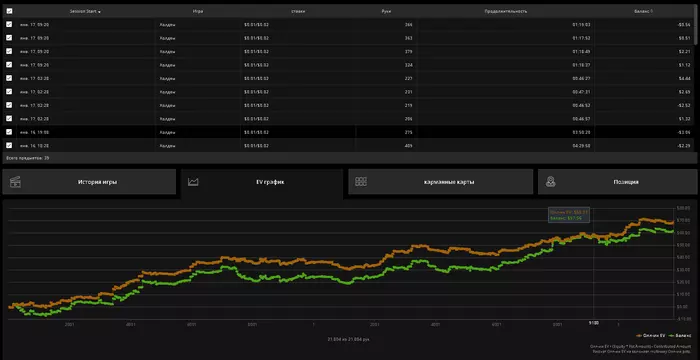Sort by the ставки column header

(298, 11)
